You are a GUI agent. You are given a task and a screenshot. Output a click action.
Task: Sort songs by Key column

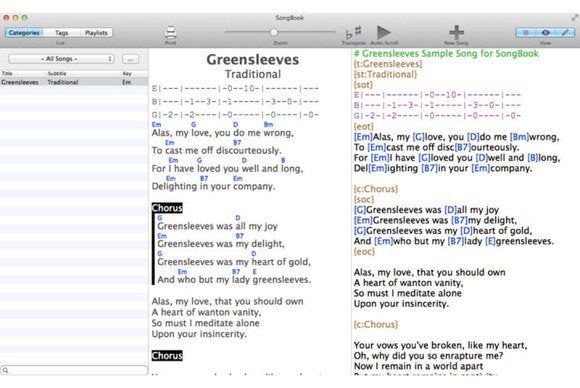[135, 73]
